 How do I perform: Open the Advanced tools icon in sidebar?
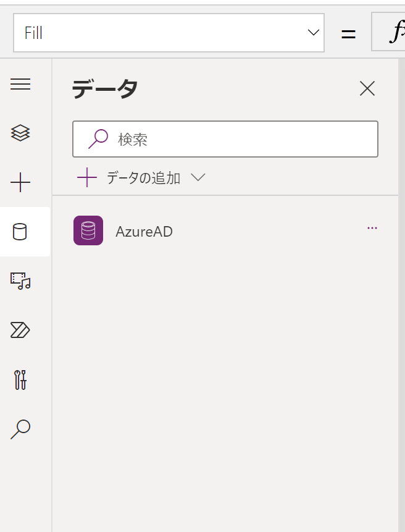pos(20,379)
